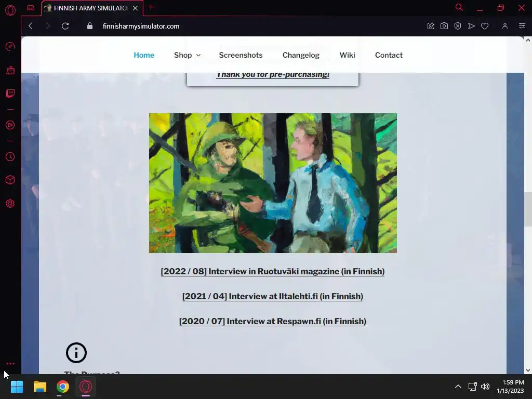The width and height of the screenshot is (532, 399).
Task: View site security padlock info
Action: pos(89,26)
